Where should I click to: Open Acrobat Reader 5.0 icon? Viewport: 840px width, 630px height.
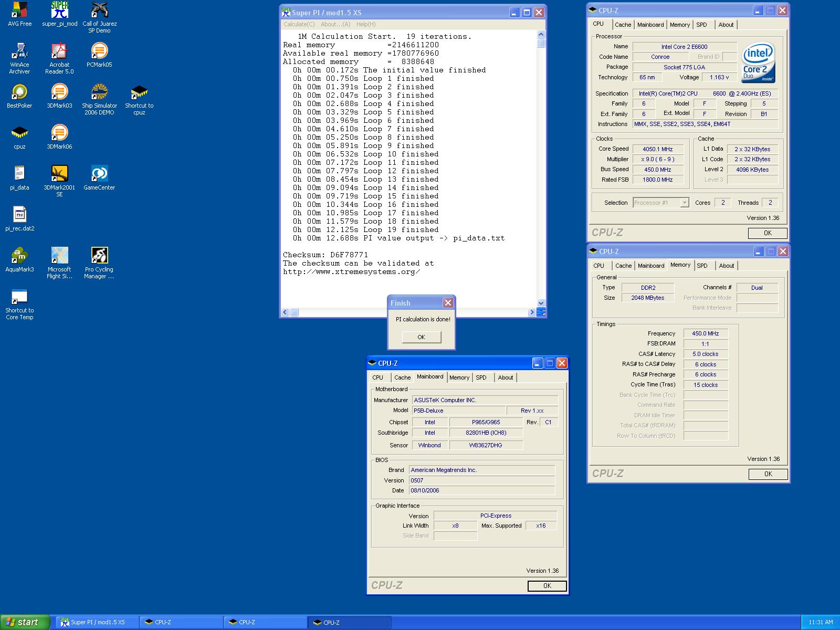pos(59,59)
